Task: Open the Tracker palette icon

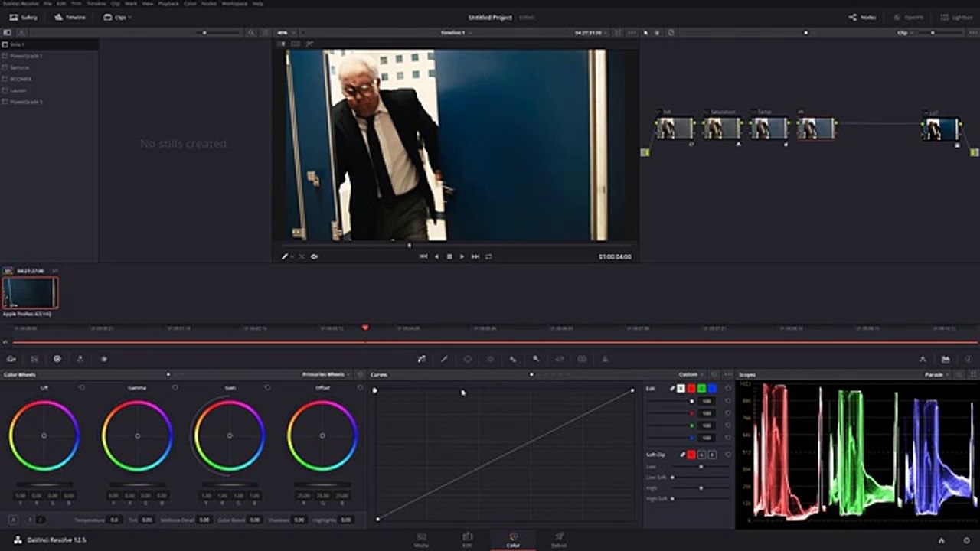Action: tap(490, 358)
